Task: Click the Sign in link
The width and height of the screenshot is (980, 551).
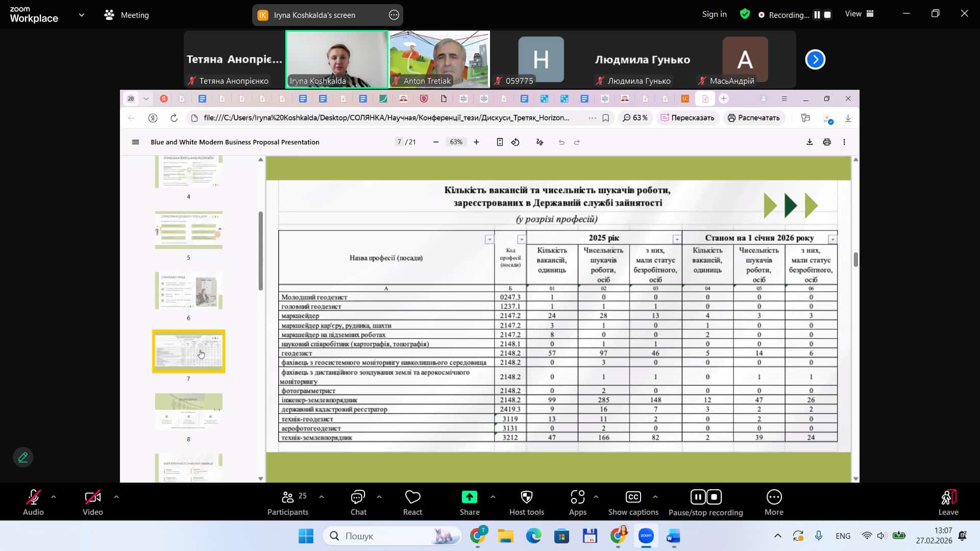Action: tap(714, 14)
